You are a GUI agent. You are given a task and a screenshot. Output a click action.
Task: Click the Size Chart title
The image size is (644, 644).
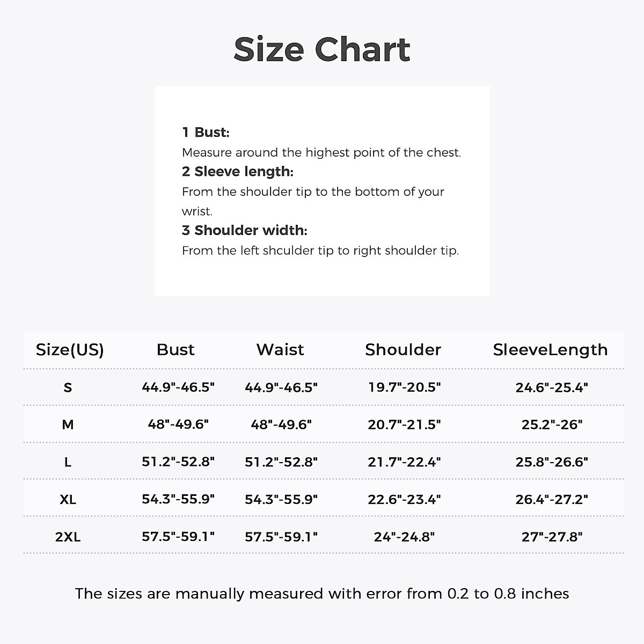tap(322, 49)
